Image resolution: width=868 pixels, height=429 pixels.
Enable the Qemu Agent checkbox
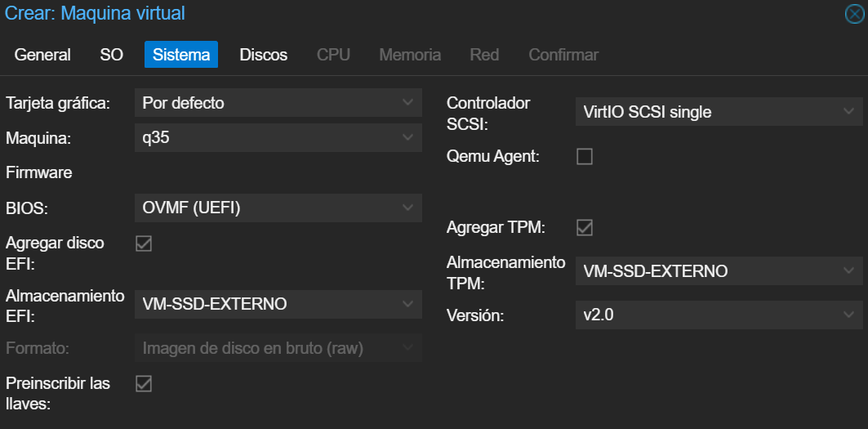[x=585, y=157]
